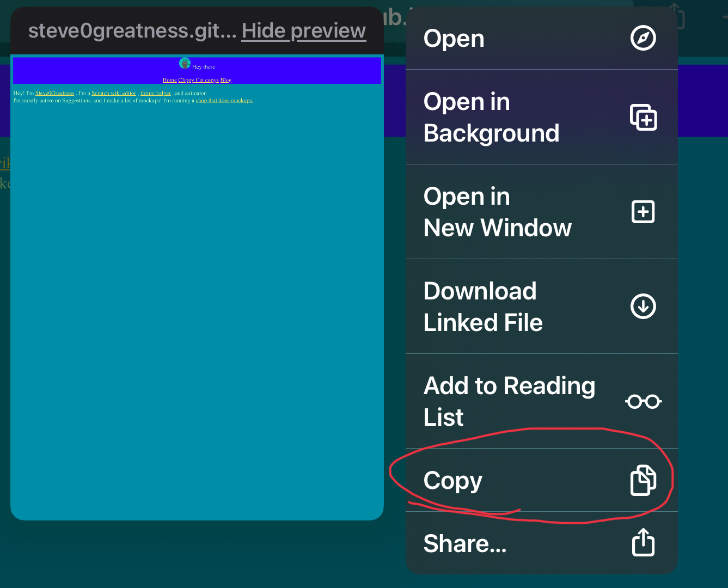Open the 'Clippy Cat copys' link
The image size is (728, 588).
198,80
